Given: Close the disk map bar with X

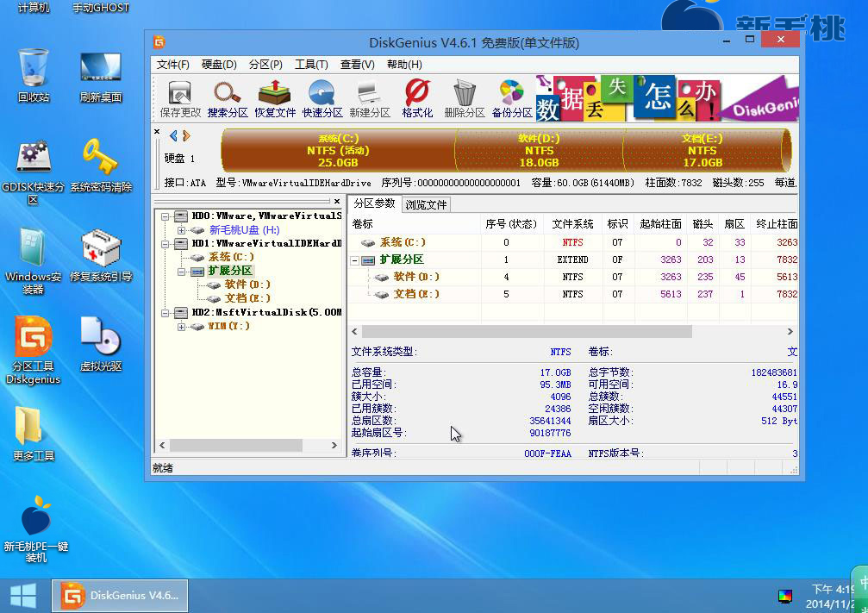Looking at the screenshot, I should pos(157,132).
